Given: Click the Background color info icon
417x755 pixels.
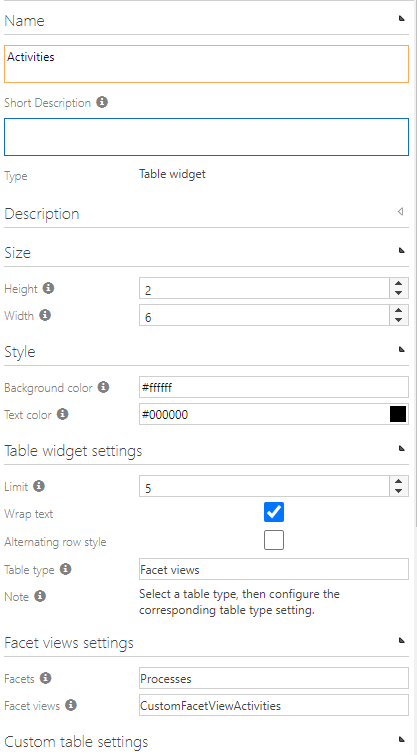Looking at the screenshot, I should coord(103,387).
